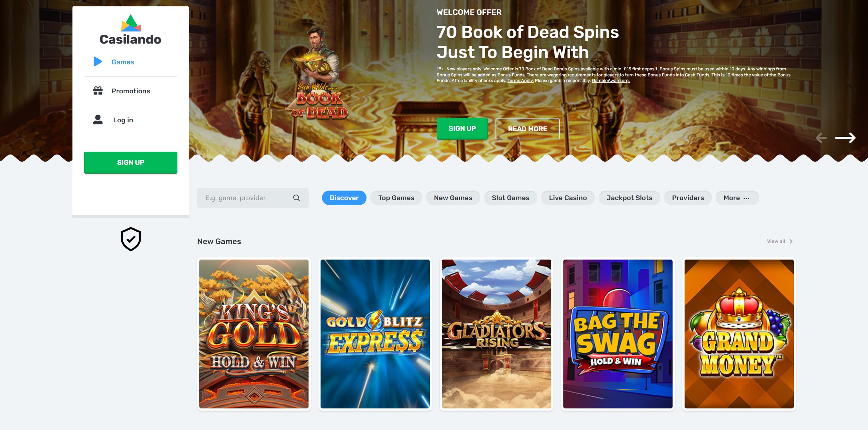Viewport: 868px width, 430px height.
Task: Go to previous banner with left arrow
Action: [821, 138]
